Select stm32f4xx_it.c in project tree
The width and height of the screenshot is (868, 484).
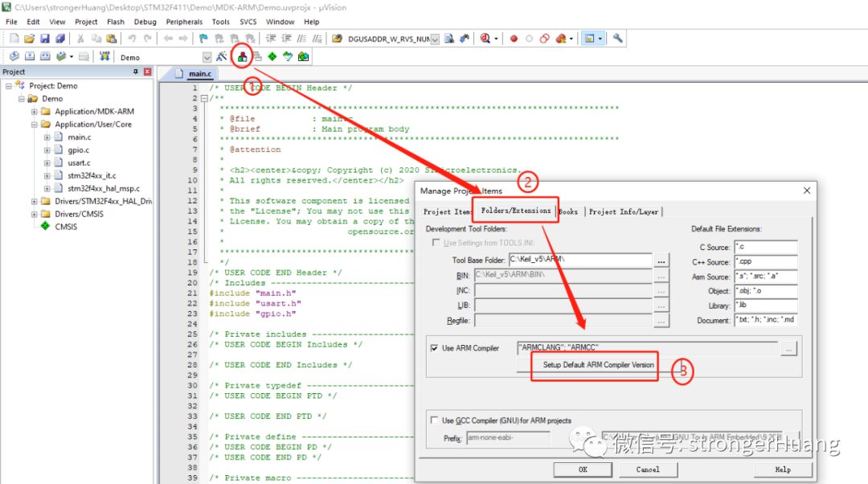(92, 175)
